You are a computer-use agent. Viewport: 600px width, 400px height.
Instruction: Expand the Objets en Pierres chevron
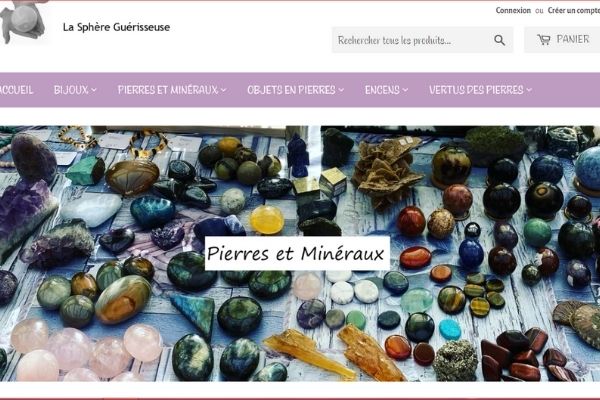click(x=341, y=90)
